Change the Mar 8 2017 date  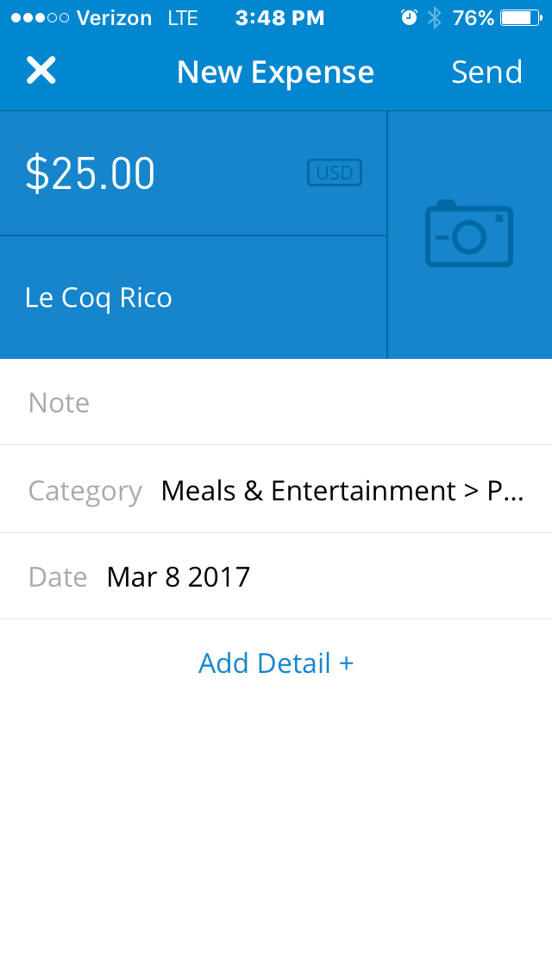tap(179, 576)
